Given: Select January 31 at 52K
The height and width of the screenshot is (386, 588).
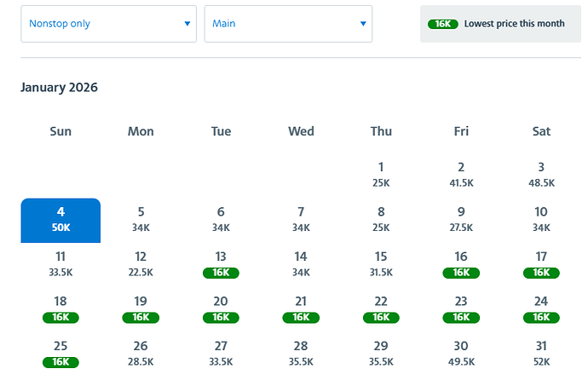Looking at the screenshot, I should 541,353.
